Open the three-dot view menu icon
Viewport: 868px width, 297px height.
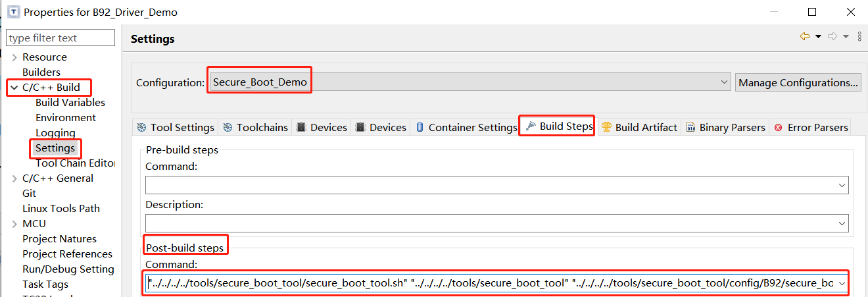[859, 37]
